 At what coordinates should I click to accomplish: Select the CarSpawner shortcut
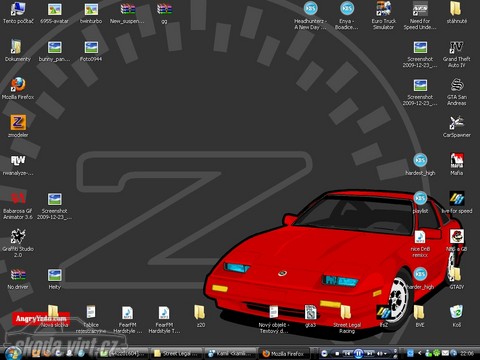[457, 127]
